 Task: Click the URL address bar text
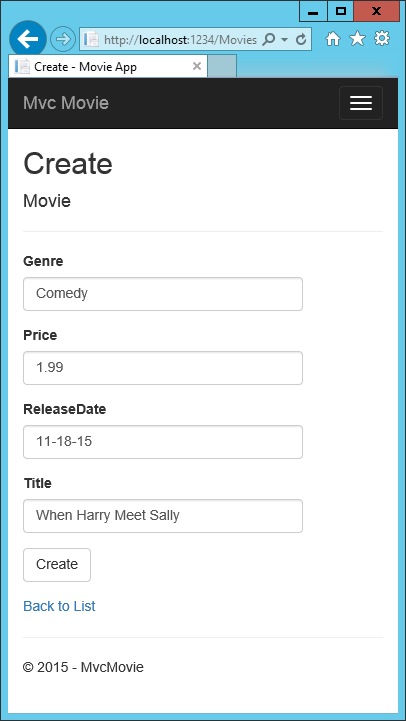tap(180, 40)
